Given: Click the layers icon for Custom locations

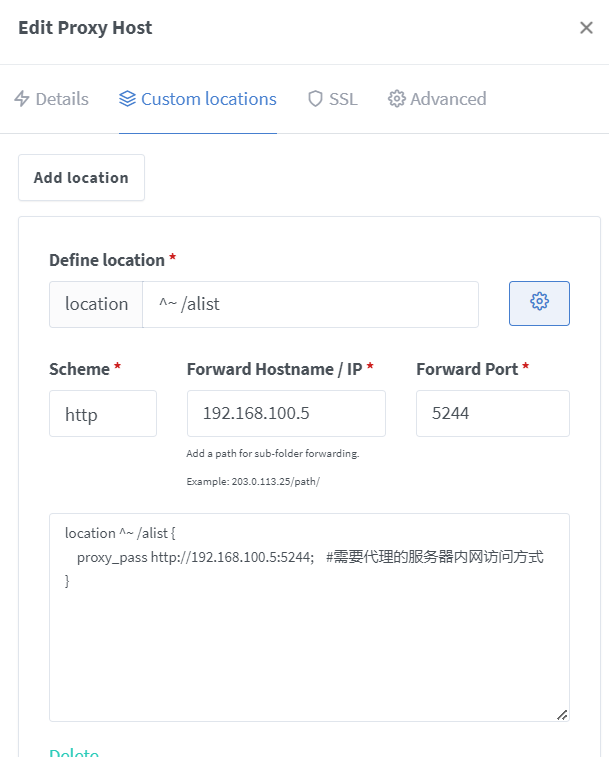Looking at the screenshot, I should [127, 99].
